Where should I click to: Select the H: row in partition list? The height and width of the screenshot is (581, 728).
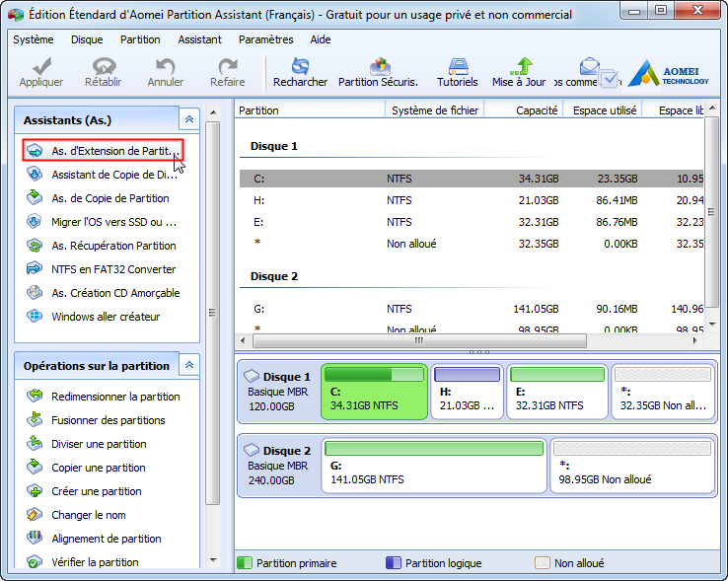click(x=472, y=200)
